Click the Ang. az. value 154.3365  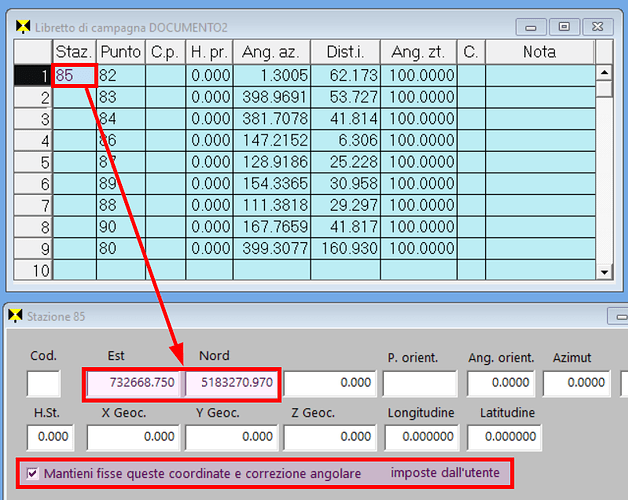[x=272, y=183]
